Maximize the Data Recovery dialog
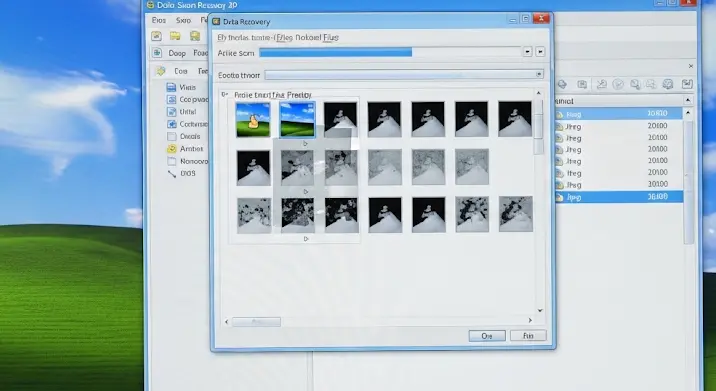The image size is (716, 391). [x=526, y=19]
